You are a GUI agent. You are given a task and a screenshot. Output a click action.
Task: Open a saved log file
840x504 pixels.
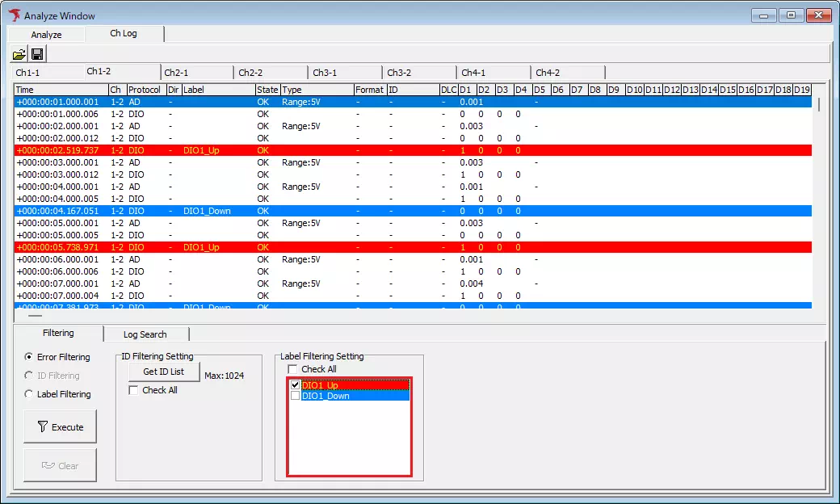19,53
